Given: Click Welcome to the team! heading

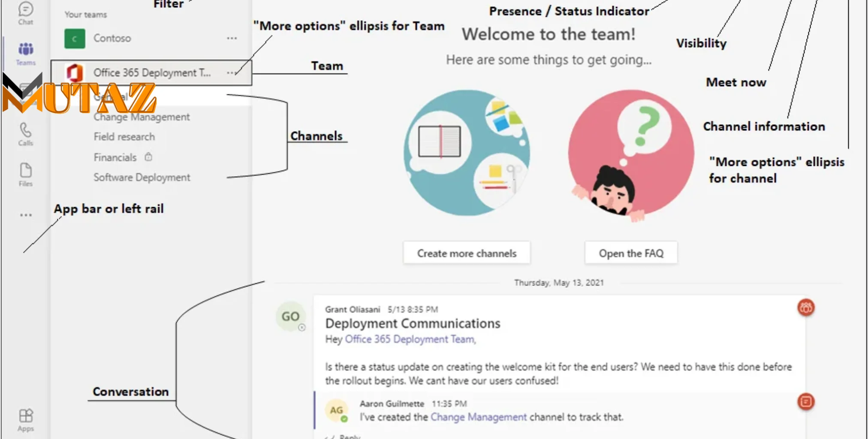Looking at the screenshot, I should tap(549, 34).
